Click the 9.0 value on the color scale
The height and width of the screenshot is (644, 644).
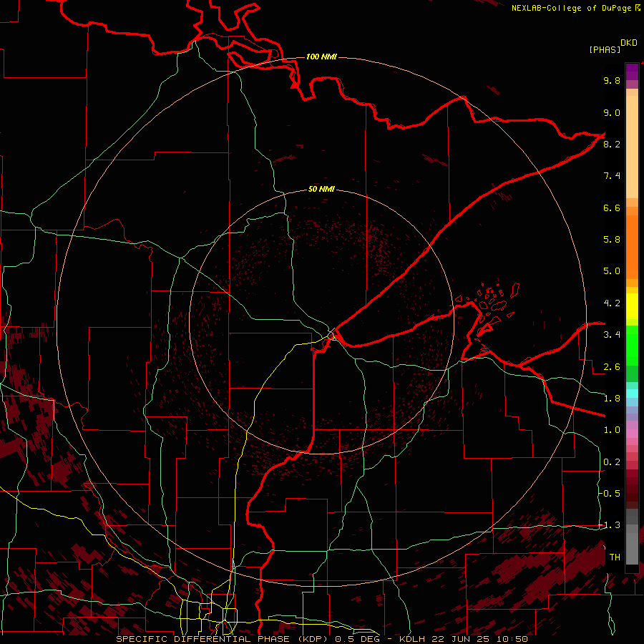pyautogui.click(x=612, y=112)
